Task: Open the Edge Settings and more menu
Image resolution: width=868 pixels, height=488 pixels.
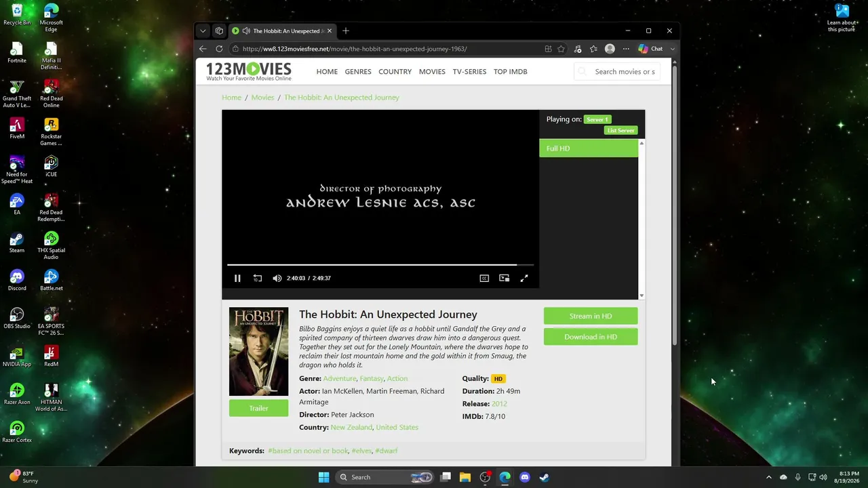Action: pos(626,49)
